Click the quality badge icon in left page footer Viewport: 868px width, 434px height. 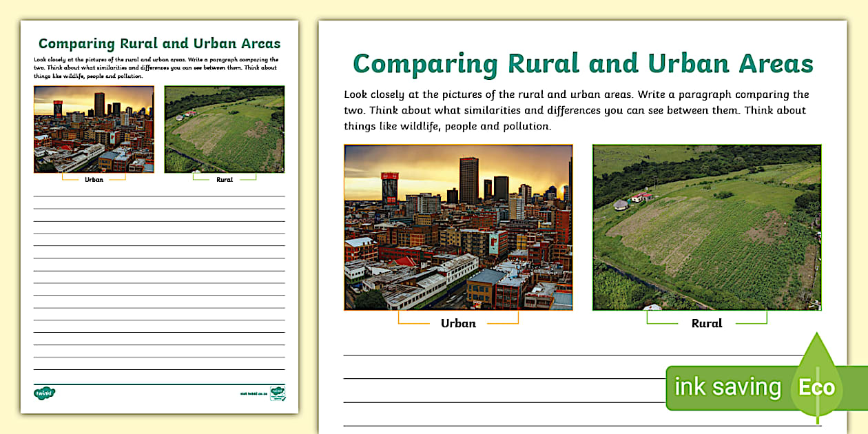tap(278, 393)
